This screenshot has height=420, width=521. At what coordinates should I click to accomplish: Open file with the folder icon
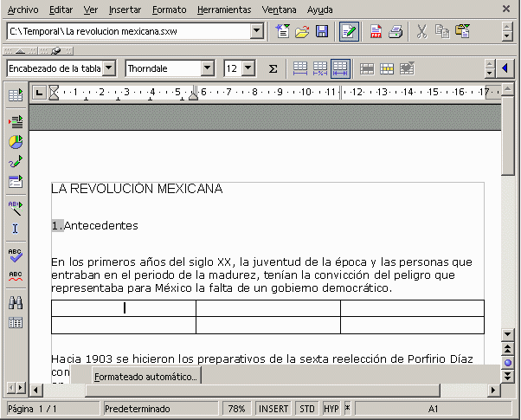[x=302, y=31]
